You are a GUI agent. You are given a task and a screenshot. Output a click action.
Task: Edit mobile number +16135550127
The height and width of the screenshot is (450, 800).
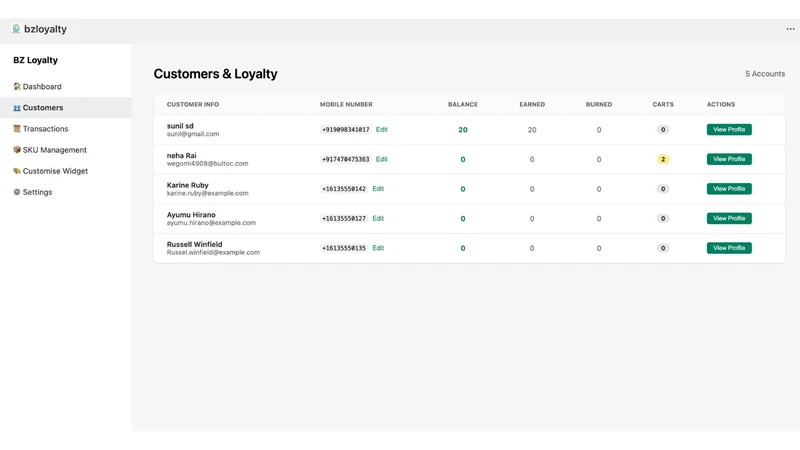[378, 218]
